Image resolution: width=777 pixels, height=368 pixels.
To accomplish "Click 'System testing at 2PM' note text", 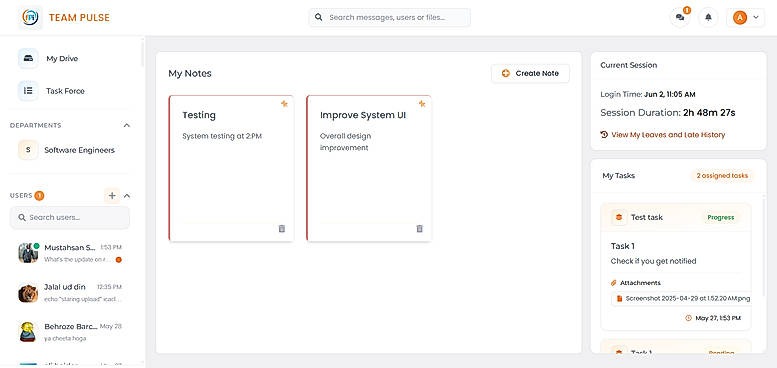I will click(222, 136).
